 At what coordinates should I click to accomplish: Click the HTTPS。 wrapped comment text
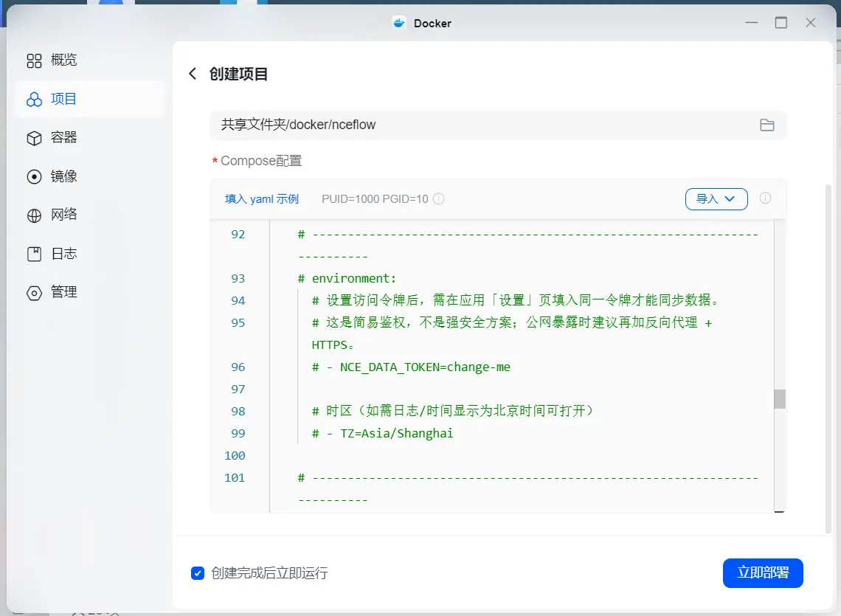pyautogui.click(x=333, y=345)
